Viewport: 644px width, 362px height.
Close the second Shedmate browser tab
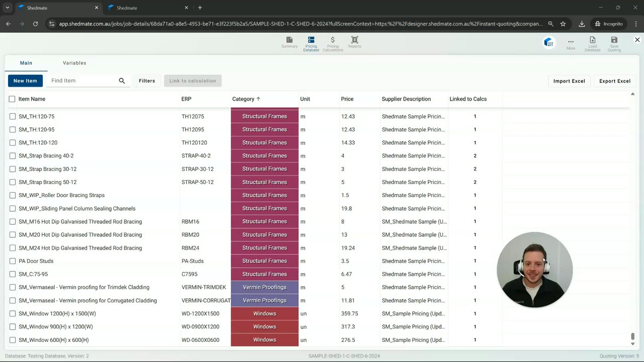[187, 8]
